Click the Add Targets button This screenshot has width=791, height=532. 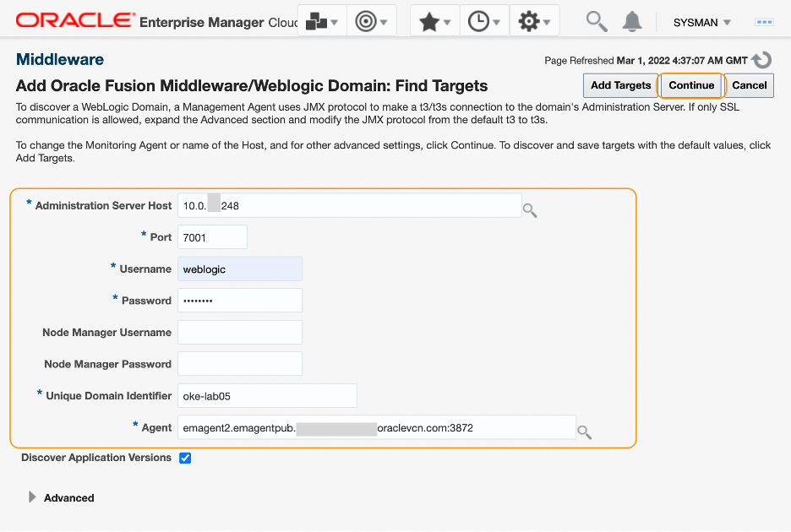[x=620, y=85]
